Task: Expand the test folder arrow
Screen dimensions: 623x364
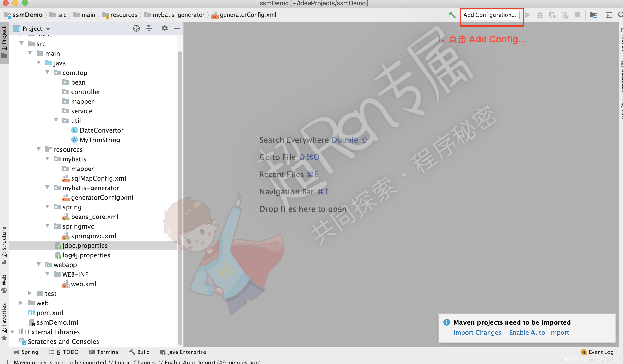Action: click(x=30, y=293)
